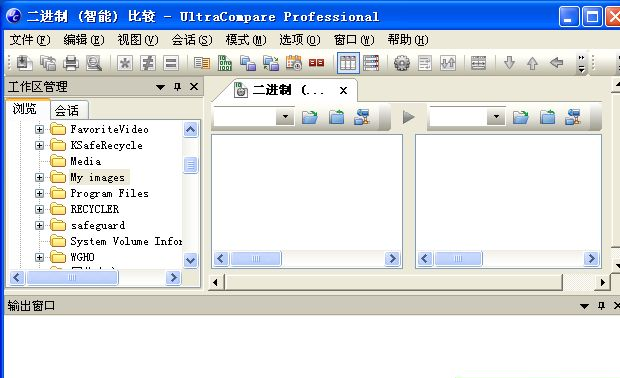The height and width of the screenshot is (378, 620).
Task: Select System Volume Information folder
Action: 126,241
